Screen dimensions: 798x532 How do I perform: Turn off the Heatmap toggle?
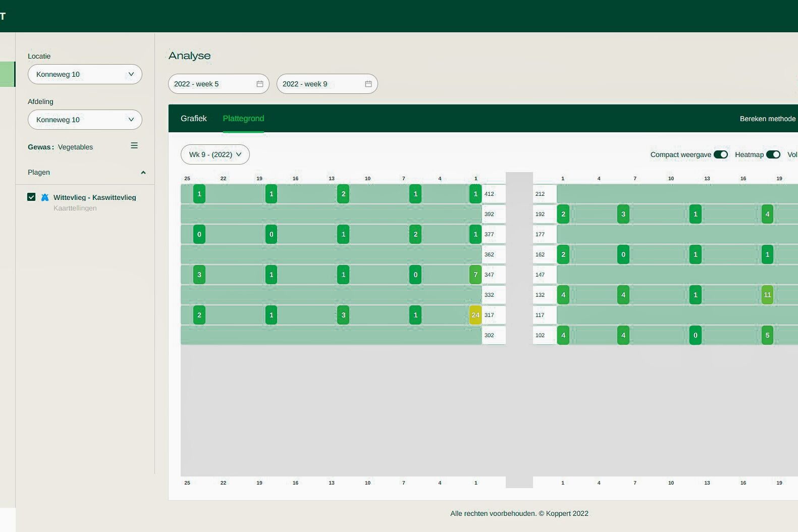[x=773, y=154]
